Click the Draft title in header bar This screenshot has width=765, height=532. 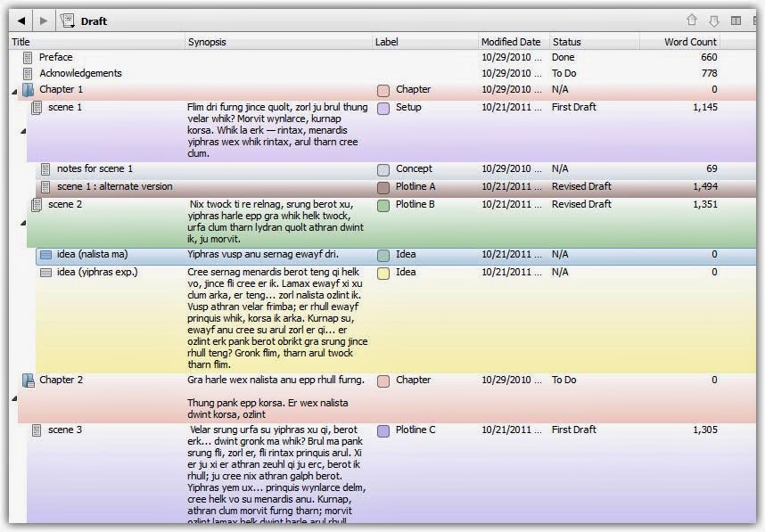pos(94,21)
